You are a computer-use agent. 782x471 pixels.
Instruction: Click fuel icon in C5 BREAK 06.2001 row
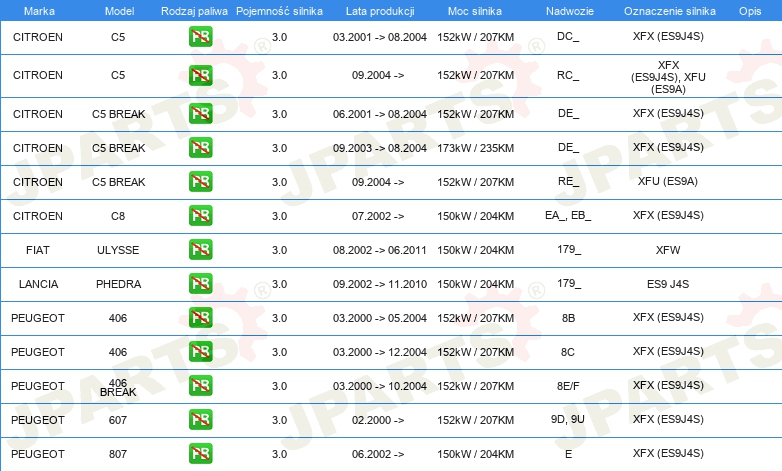(200, 114)
